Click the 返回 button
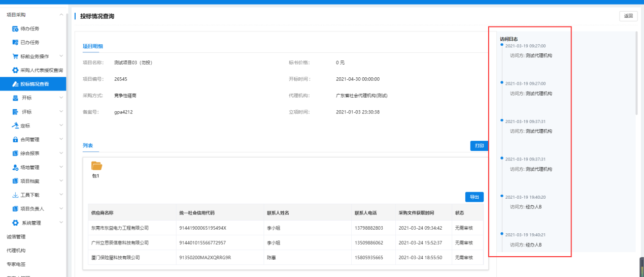The image size is (644, 277). click(x=628, y=16)
